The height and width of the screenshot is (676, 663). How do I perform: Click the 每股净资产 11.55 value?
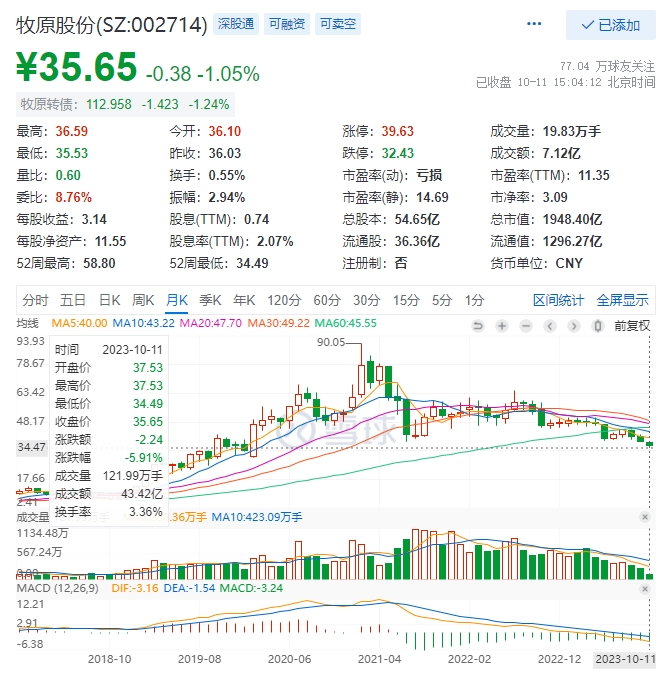click(110, 241)
